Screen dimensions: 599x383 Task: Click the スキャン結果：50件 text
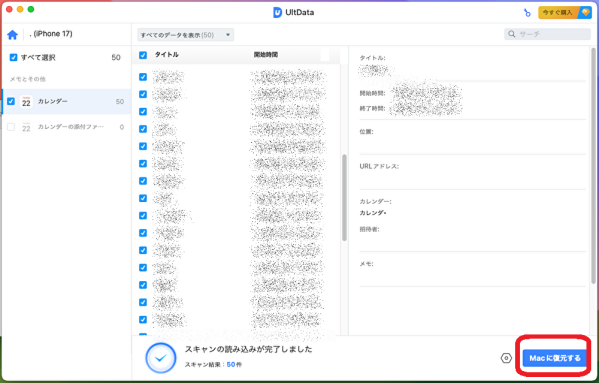tap(213, 365)
